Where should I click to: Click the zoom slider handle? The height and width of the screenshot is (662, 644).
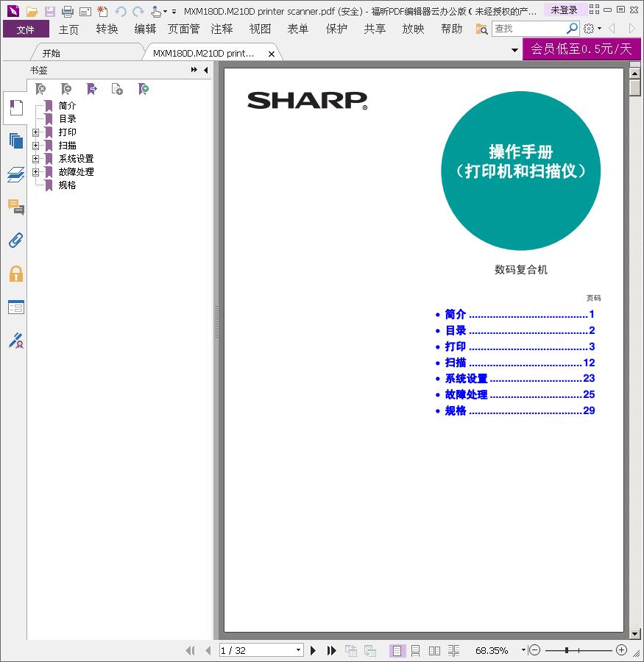566,651
